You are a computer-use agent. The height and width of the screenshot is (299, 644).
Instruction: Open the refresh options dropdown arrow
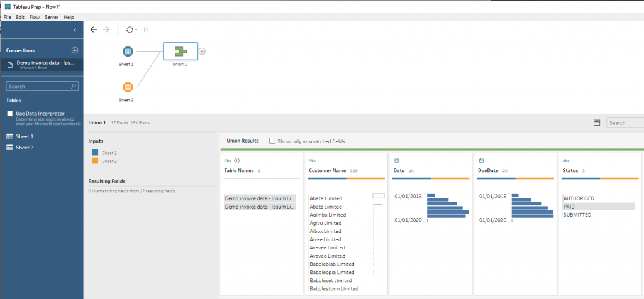pos(136,30)
